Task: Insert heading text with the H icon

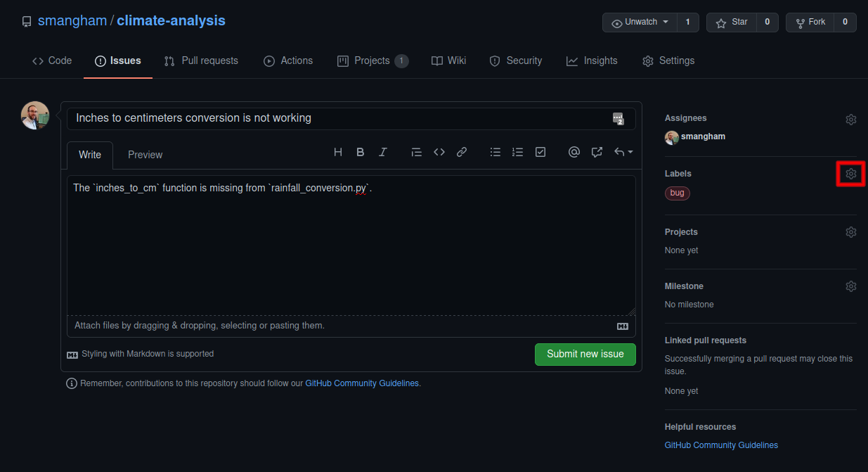Action: click(338, 152)
